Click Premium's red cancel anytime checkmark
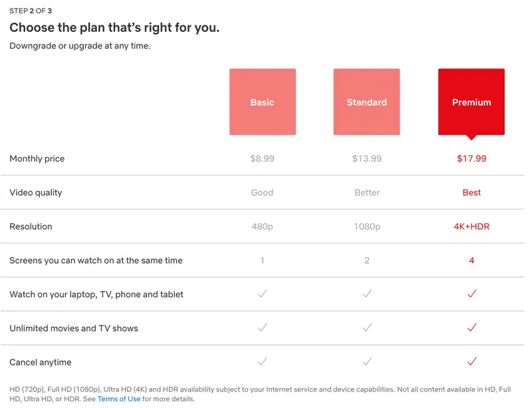532x408 pixels. point(471,361)
